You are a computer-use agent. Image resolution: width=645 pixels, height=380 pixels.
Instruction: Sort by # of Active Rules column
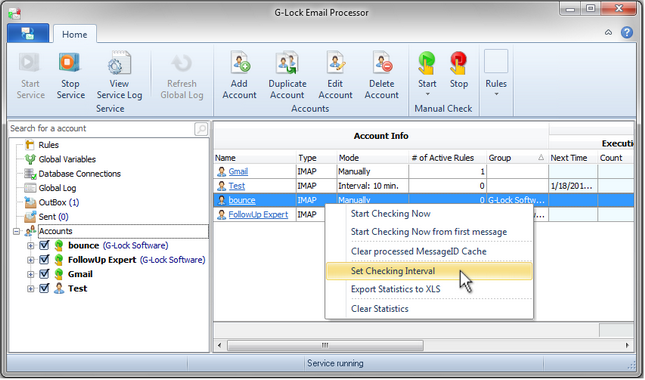(447, 158)
